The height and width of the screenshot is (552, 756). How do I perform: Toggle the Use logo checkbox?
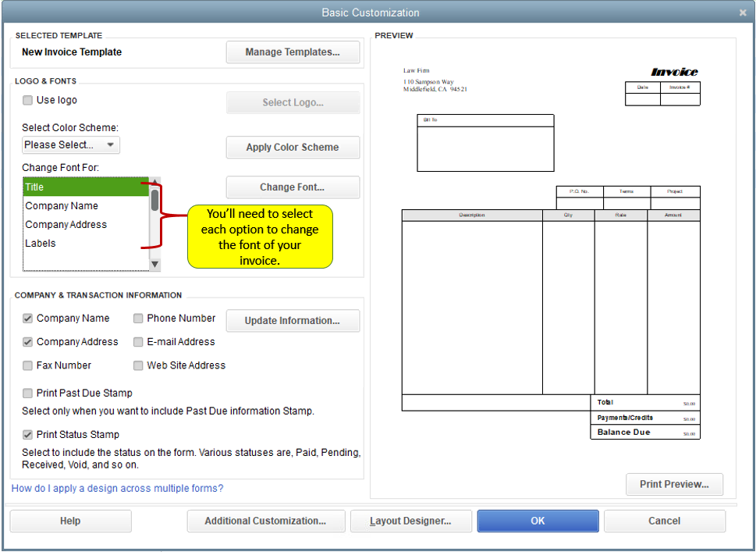tap(27, 100)
